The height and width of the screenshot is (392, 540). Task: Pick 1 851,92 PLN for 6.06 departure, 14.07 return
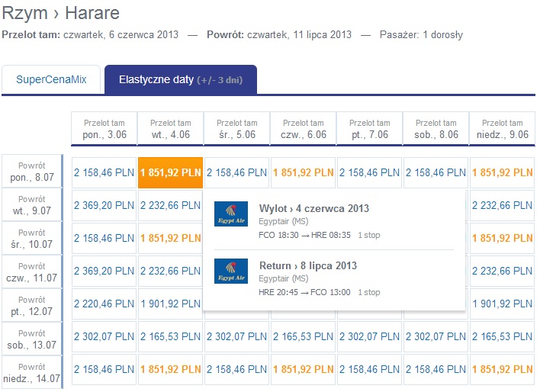point(304,369)
